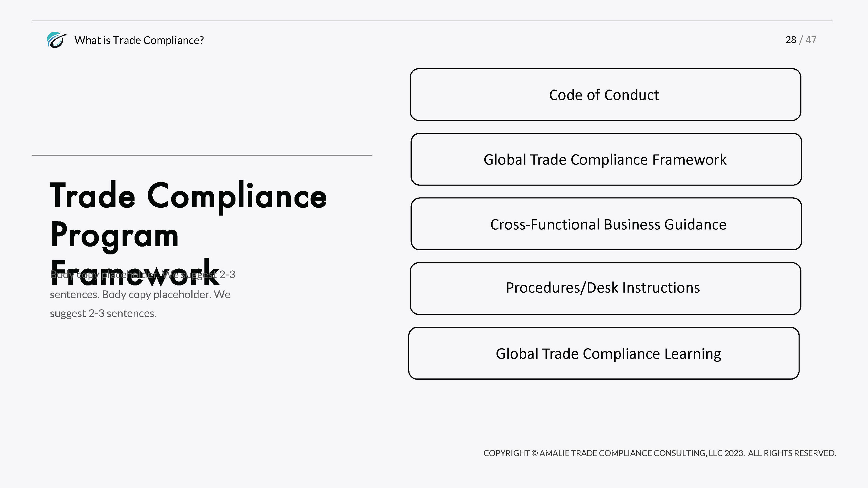The width and height of the screenshot is (868, 488).
Task: Click the divider line above the title
Action: pos(202,155)
